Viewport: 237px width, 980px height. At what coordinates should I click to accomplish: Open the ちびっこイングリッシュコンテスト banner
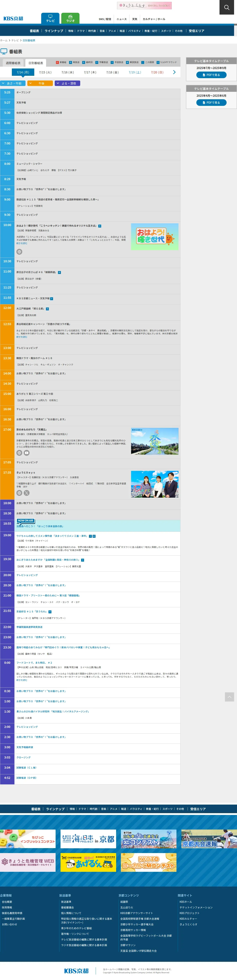click(x=28, y=839)
